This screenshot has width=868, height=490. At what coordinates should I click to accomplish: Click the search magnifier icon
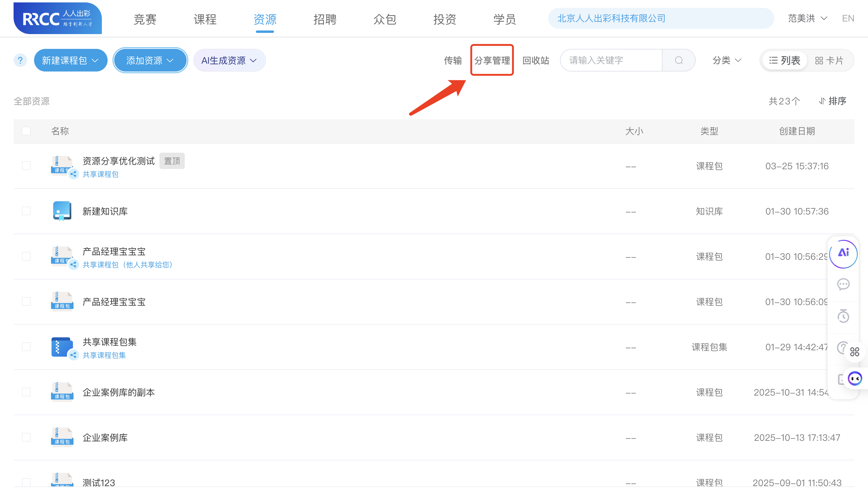(x=679, y=60)
